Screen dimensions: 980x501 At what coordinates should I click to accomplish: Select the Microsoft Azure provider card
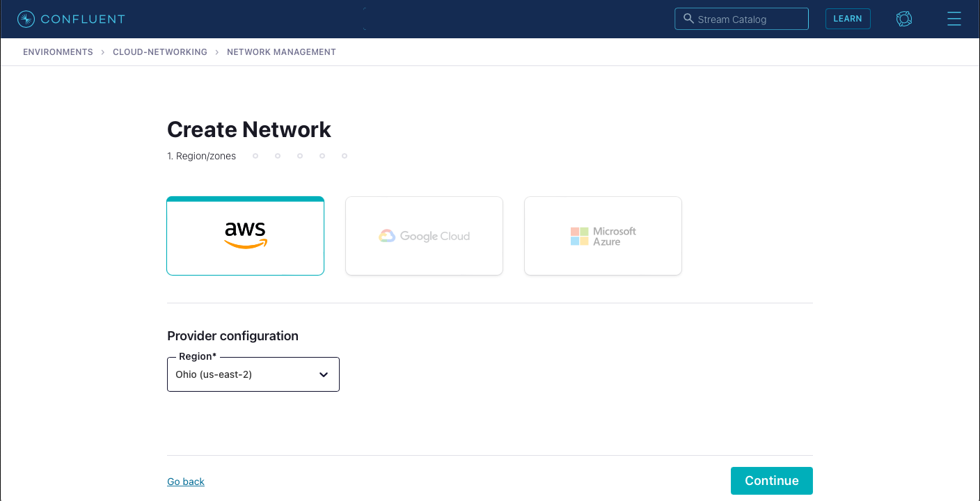pos(603,236)
